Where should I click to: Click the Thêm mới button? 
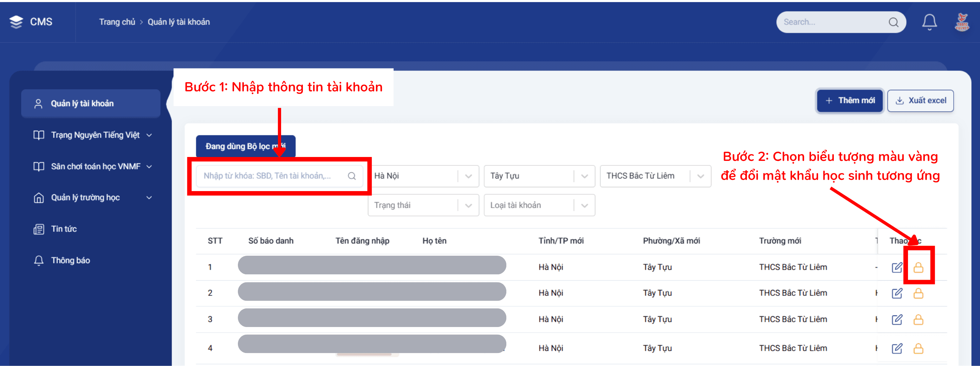(850, 100)
